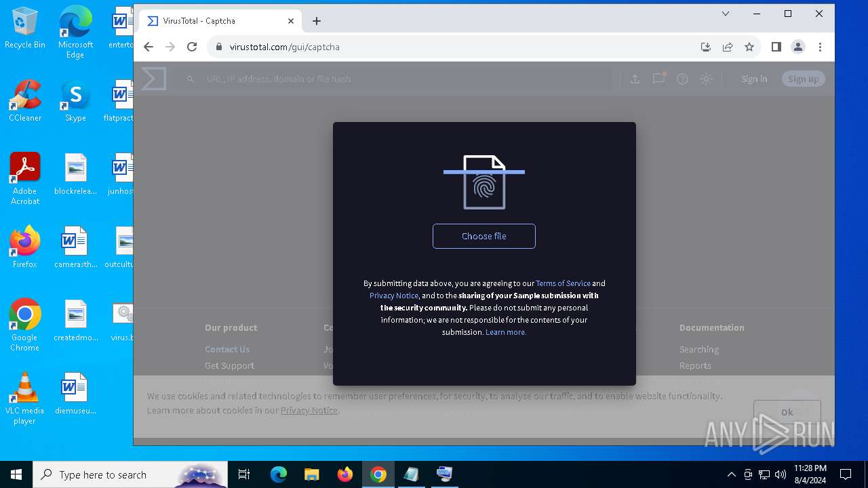Open Firefox from the taskbar
Image resolution: width=868 pixels, height=488 pixels.
pos(344,474)
